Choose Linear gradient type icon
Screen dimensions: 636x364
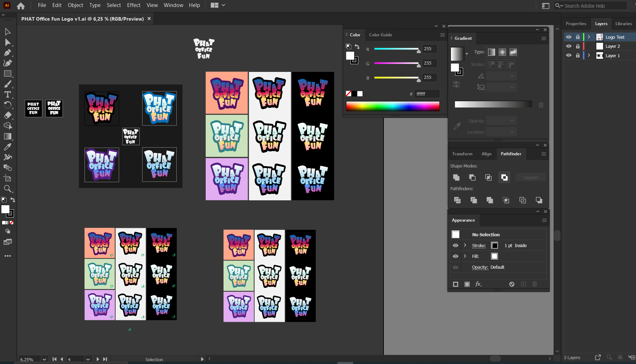(491, 52)
